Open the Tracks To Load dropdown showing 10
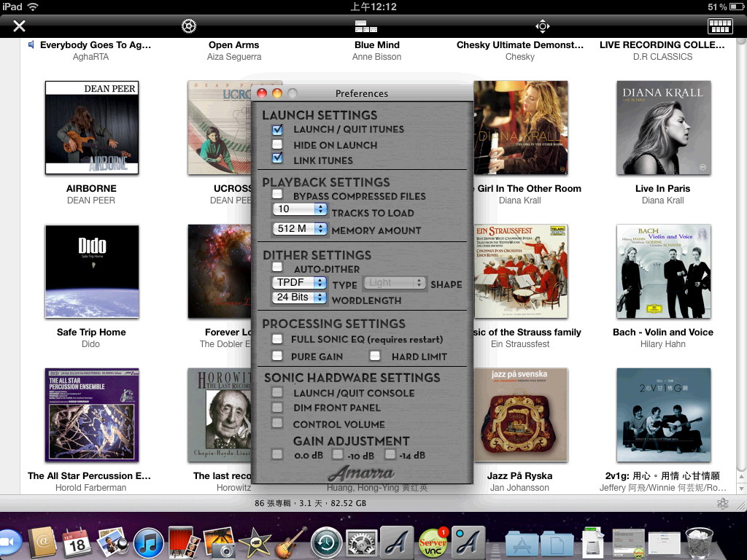The height and width of the screenshot is (560, 747). click(x=300, y=209)
